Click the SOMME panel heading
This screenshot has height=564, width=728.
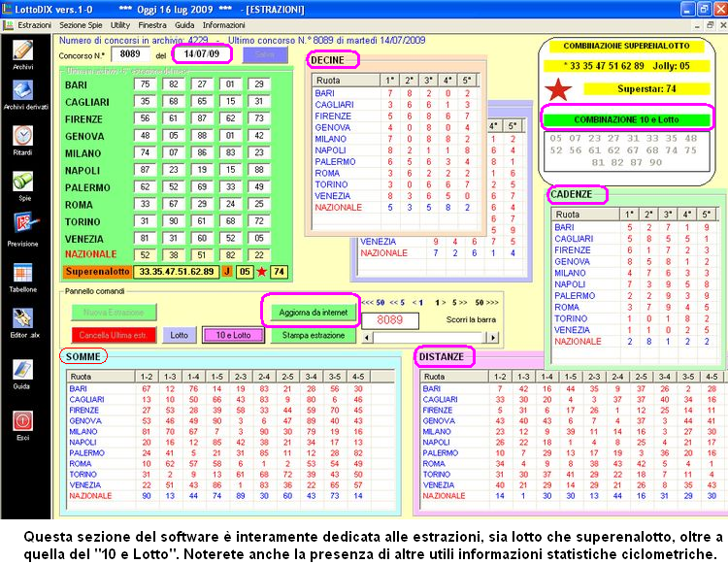[x=83, y=356]
